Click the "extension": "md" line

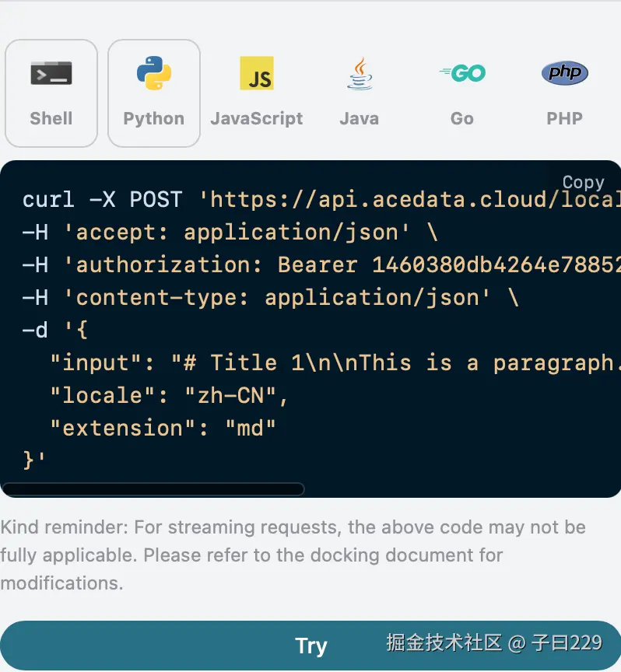click(163, 428)
